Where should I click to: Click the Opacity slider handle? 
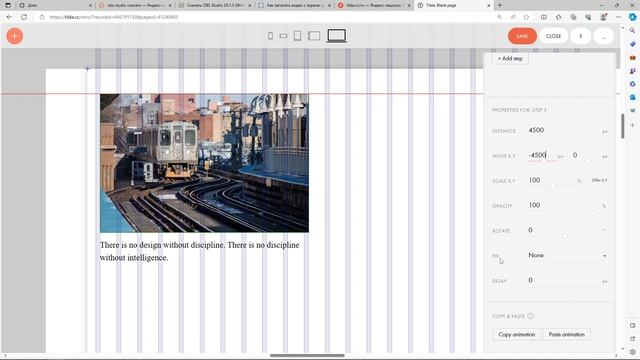pos(600,211)
